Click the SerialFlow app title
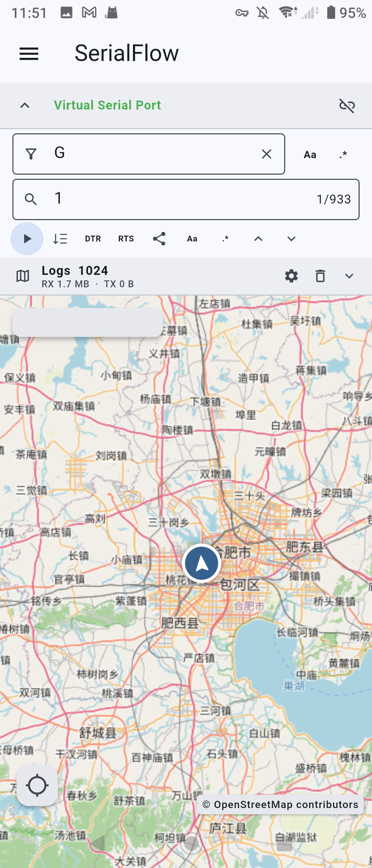The height and width of the screenshot is (868, 372). pos(127,53)
